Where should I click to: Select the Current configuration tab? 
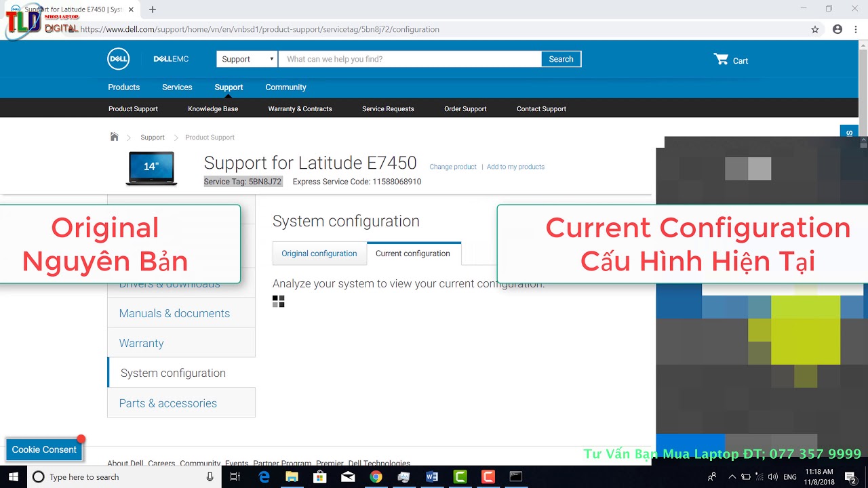(x=413, y=253)
